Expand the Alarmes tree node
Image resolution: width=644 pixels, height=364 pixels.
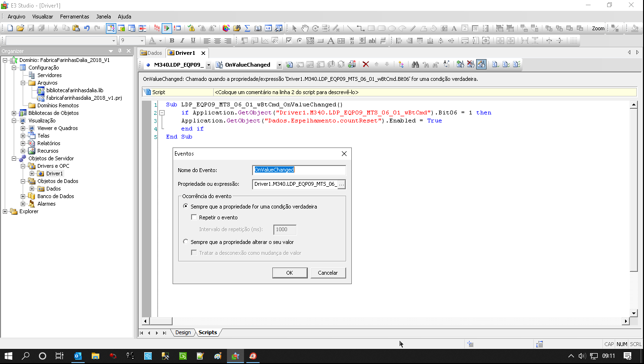click(23, 204)
